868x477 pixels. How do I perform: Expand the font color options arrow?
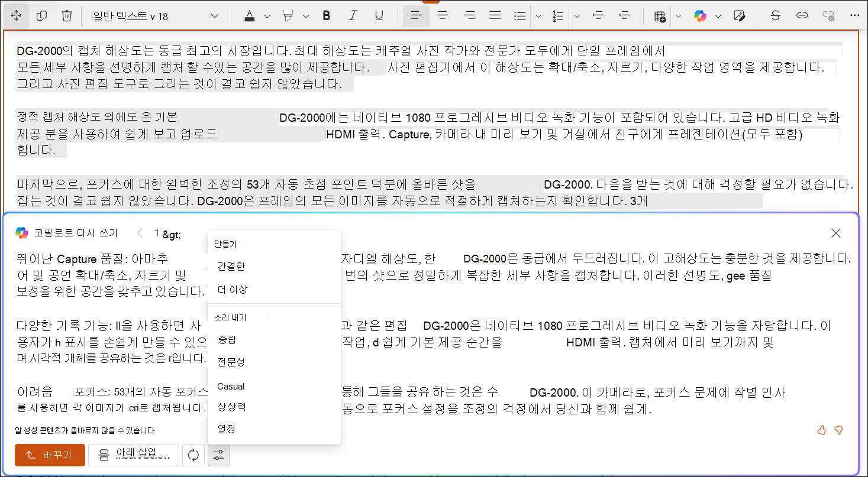point(267,16)
